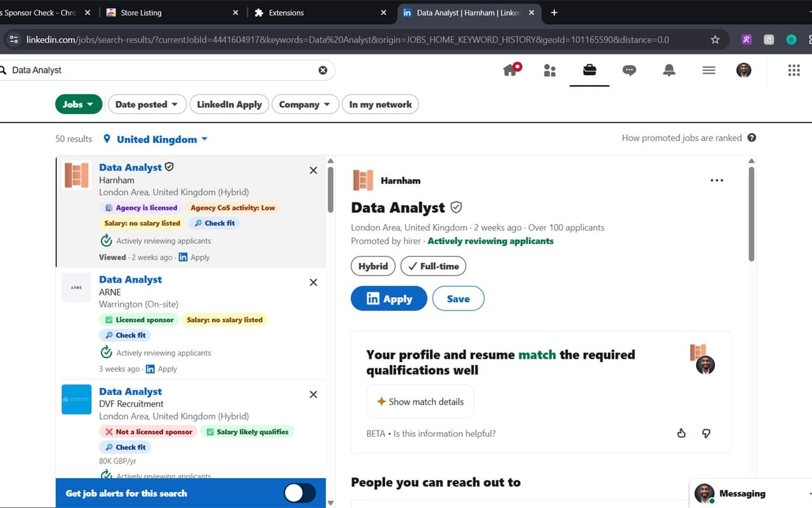Click the Agency is licensed badge

pos(141,208)
